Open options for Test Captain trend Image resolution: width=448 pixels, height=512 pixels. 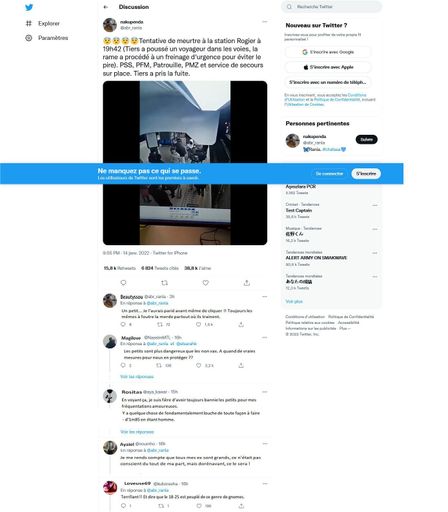click(x=375, y=205)
